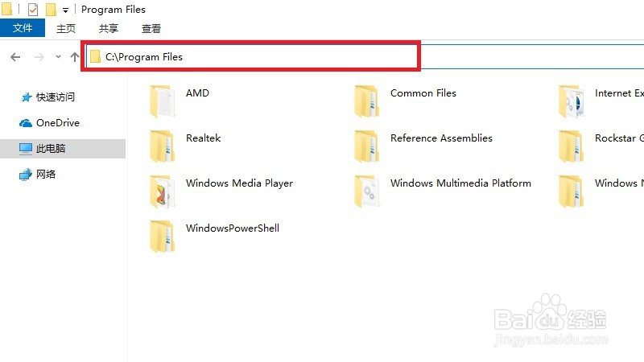Screen dimensions: 644x362
Task: Click the AMD folder icon
Action: click(x=163, y=101)
